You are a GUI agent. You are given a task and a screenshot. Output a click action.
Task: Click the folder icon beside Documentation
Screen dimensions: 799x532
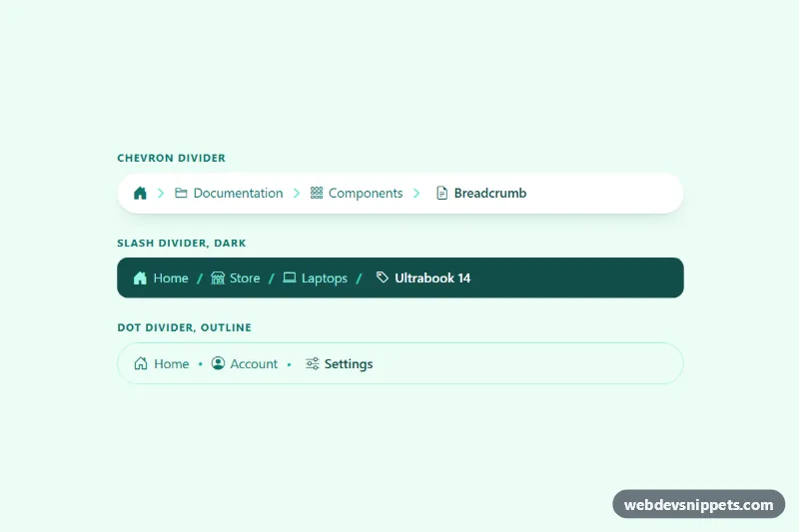[x=181, y=193]
